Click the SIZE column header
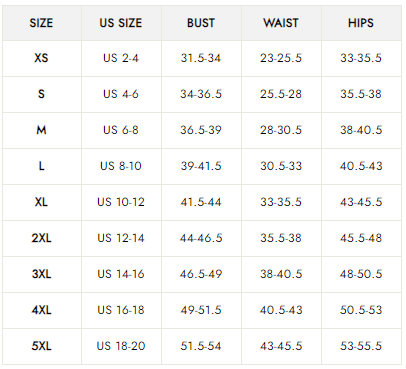 click(x=41, y=23)
